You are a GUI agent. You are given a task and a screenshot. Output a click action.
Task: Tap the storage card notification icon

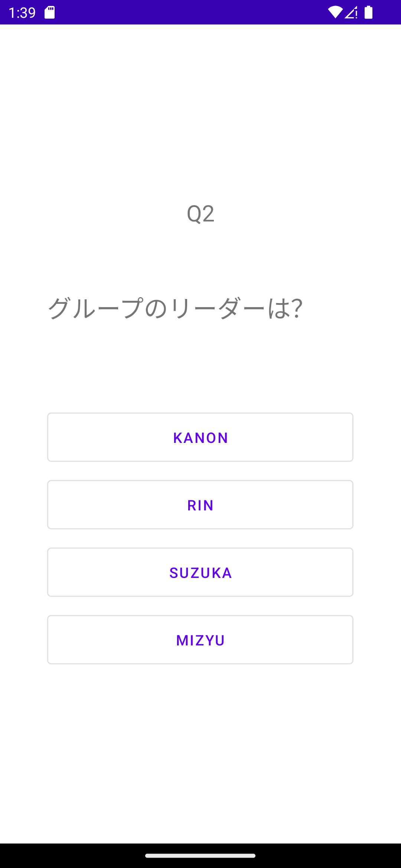(50, 12)
